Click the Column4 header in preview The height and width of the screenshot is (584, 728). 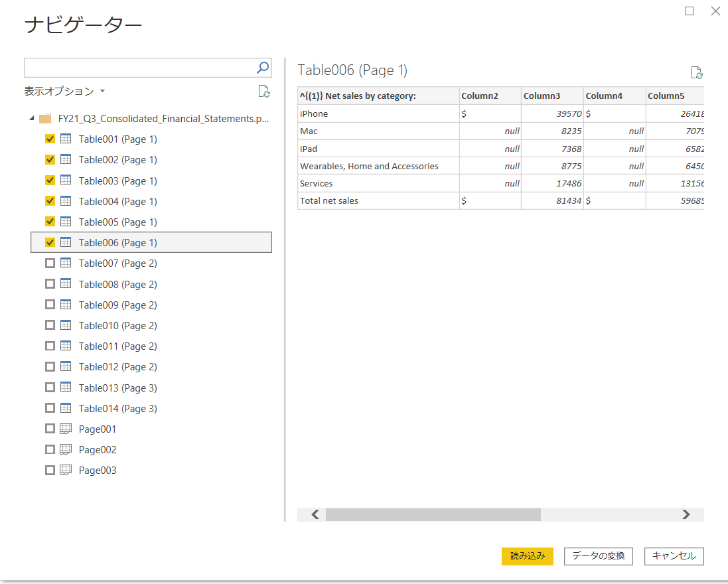tap(615, 96)
